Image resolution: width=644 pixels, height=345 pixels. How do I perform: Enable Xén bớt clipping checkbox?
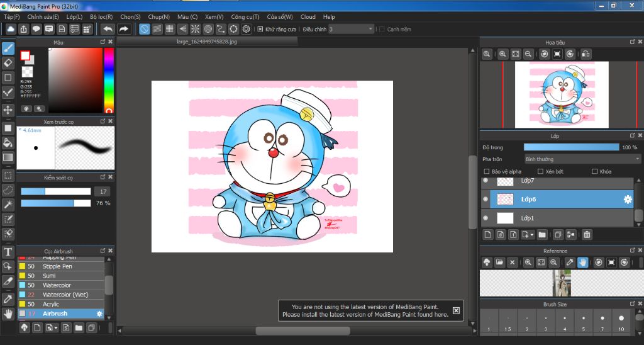(x=540, y=171)
